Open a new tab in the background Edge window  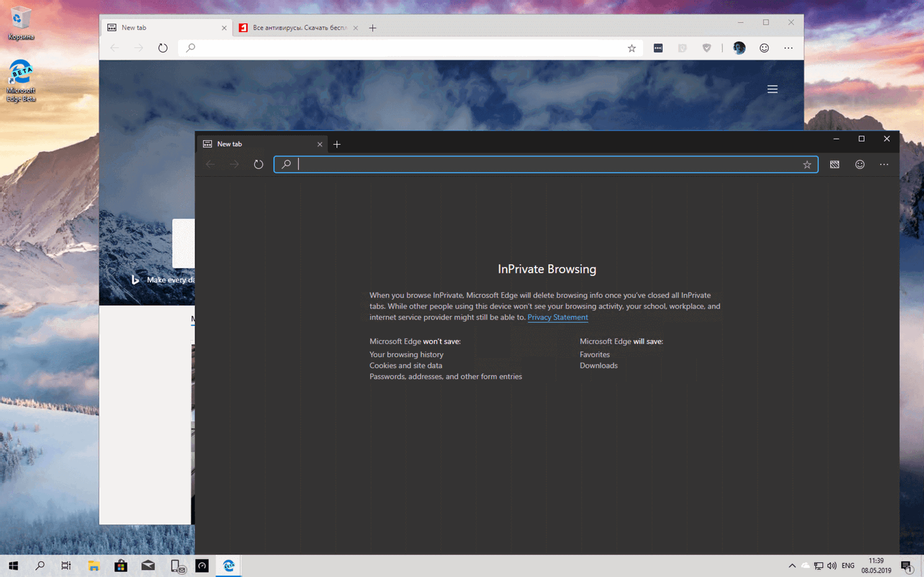(x=373, y=28)
